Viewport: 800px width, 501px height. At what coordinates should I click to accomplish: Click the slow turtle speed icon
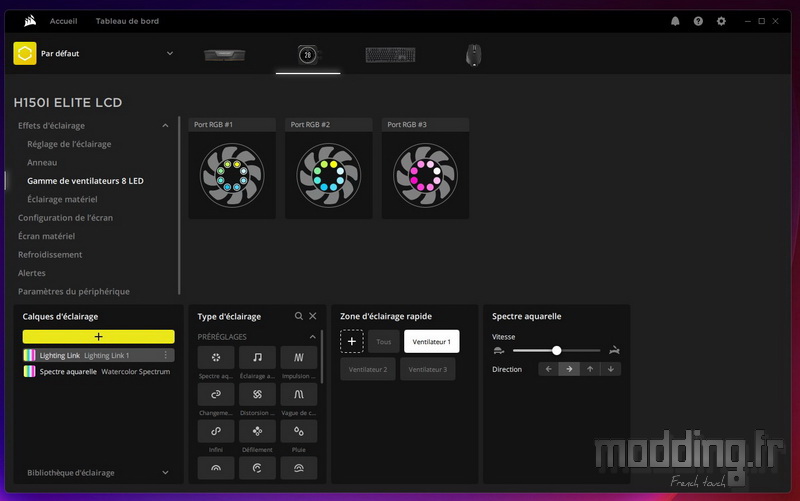click(x=498, y=350)
